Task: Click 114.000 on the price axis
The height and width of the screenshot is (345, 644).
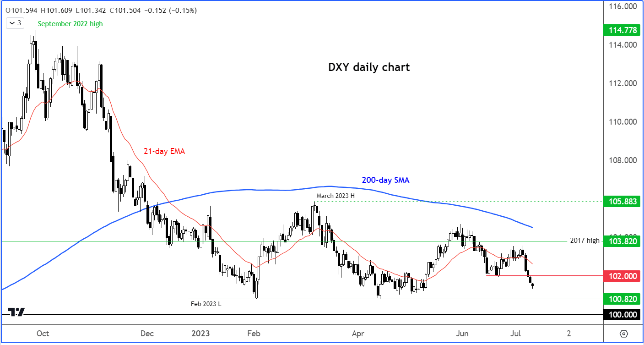Action: click(x=622, y=45)
